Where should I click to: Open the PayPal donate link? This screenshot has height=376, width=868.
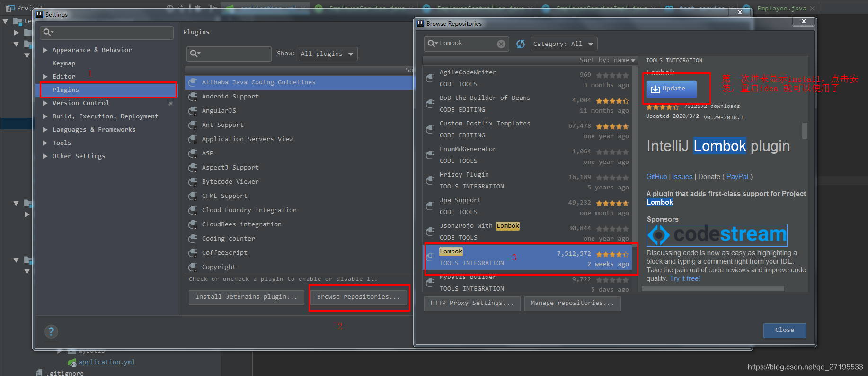[737, 177]
